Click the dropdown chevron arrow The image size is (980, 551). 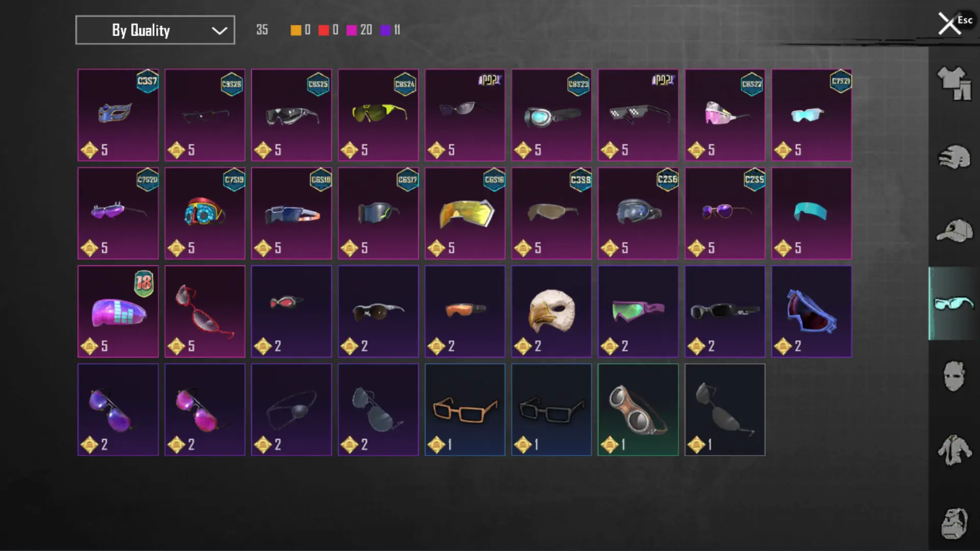tap(219, 31)
